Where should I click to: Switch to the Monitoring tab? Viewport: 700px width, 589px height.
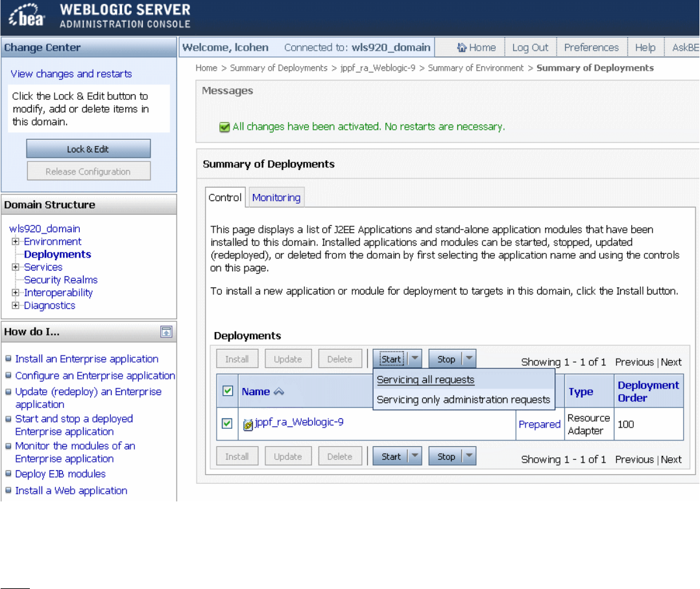(276, 198)
